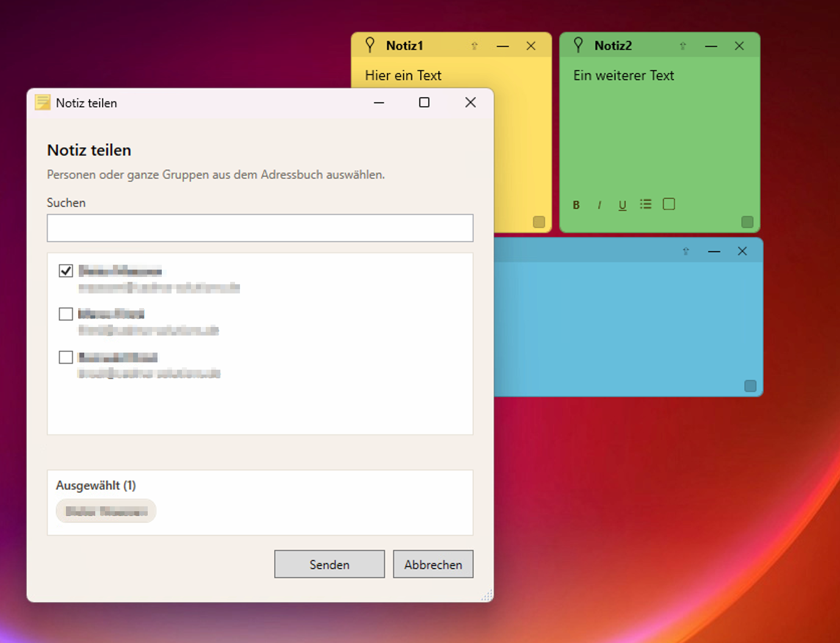Minimize the Notiz1 note

tap(503, 46)
